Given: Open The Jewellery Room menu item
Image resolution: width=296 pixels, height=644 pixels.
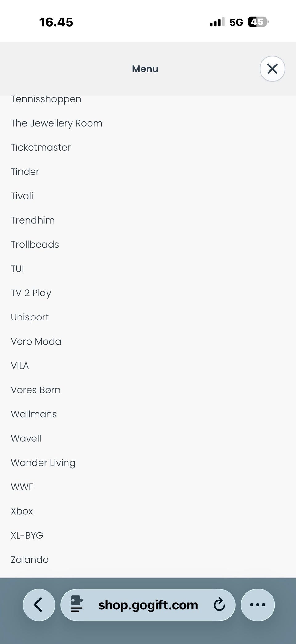Looking at the screenshot, I should point(56,123).
